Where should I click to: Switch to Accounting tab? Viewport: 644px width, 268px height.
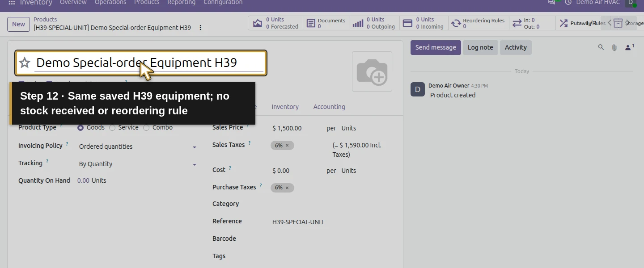tap(329, 107)
